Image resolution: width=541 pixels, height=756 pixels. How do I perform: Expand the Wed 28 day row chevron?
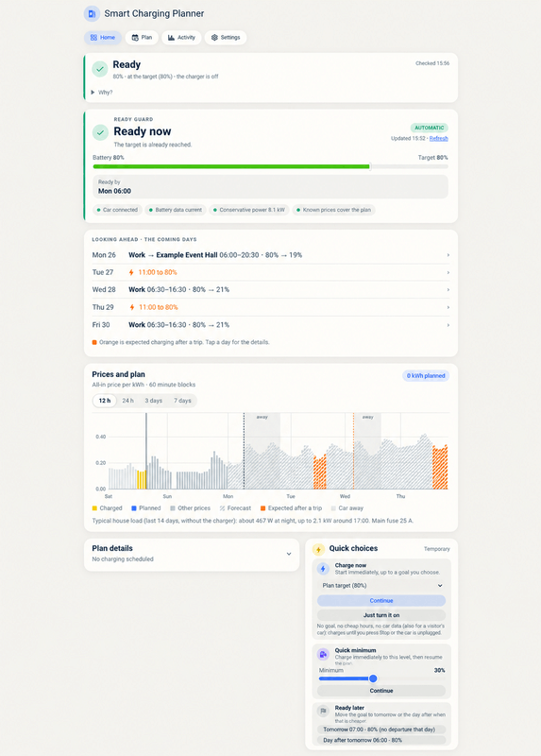(x=448, y=290)
